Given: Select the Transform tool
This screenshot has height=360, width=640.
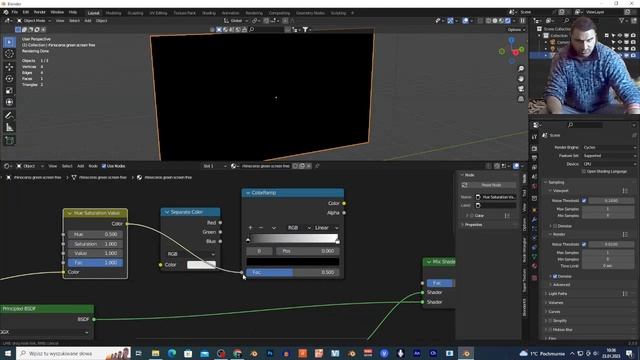Looking at the screenshot, I should pyautogui.click(x=9, y=102).
